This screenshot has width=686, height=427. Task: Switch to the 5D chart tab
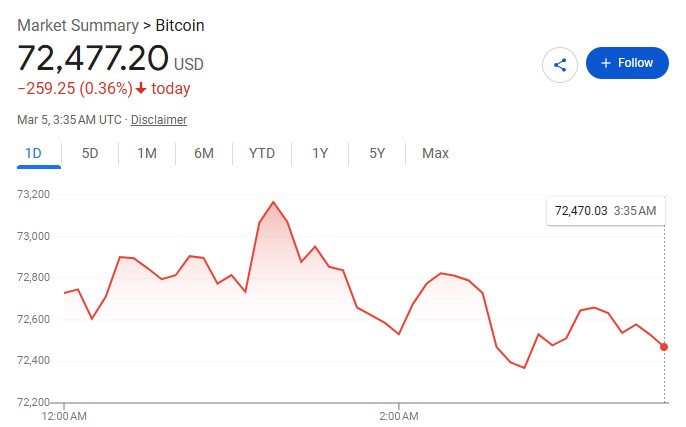[90, 153]
